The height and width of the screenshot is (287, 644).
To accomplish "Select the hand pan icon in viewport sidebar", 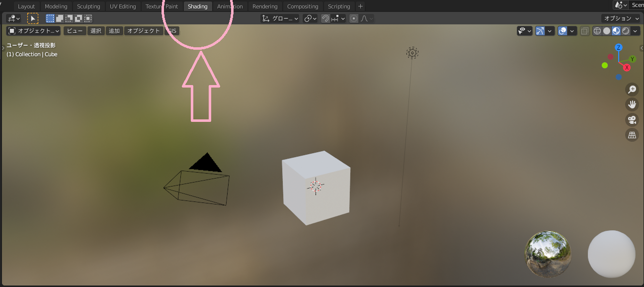I will coord(632,104).
